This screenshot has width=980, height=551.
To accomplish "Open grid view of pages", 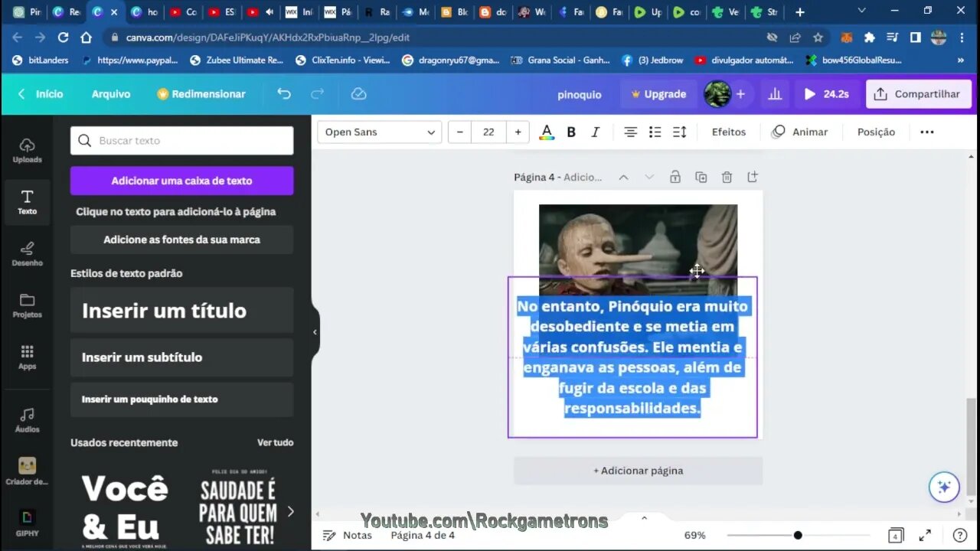I will [896, 536].
